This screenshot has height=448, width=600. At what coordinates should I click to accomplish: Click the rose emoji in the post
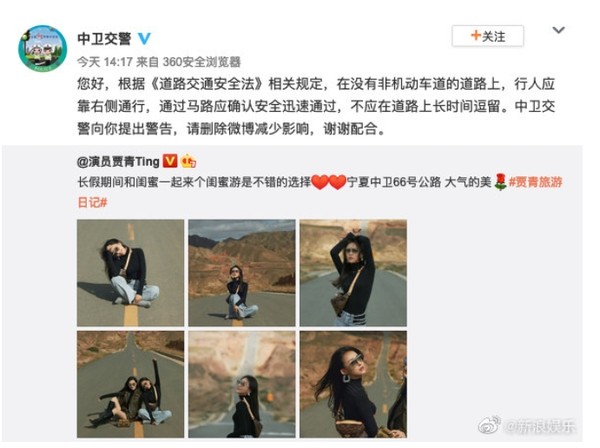tap(500, 182)
